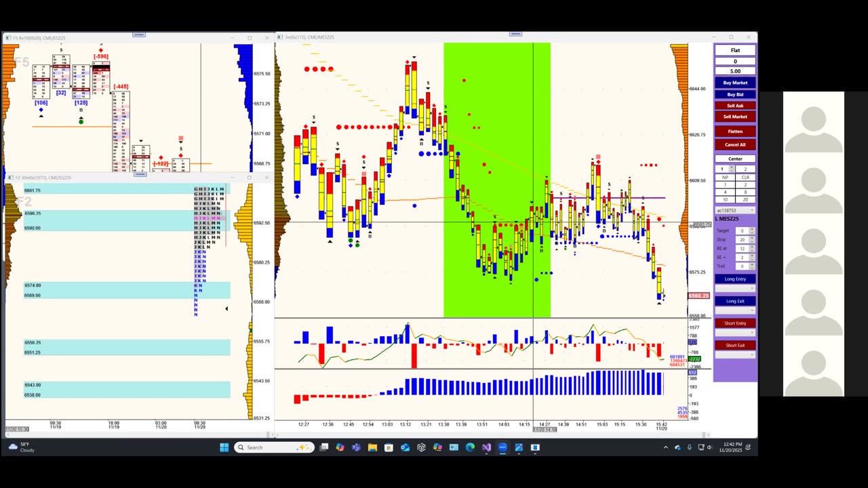Click the Long Exit button
868x488 pixels.
coord(735,301)
